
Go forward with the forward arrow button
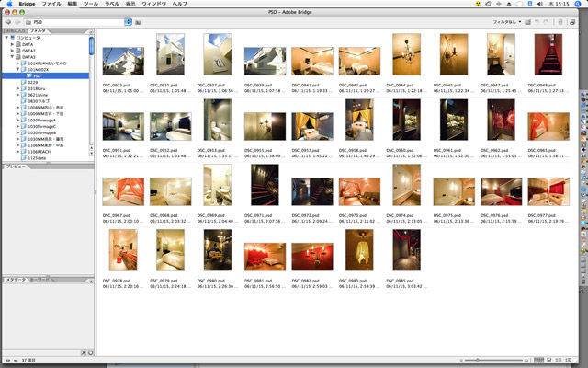pos(17,22)
